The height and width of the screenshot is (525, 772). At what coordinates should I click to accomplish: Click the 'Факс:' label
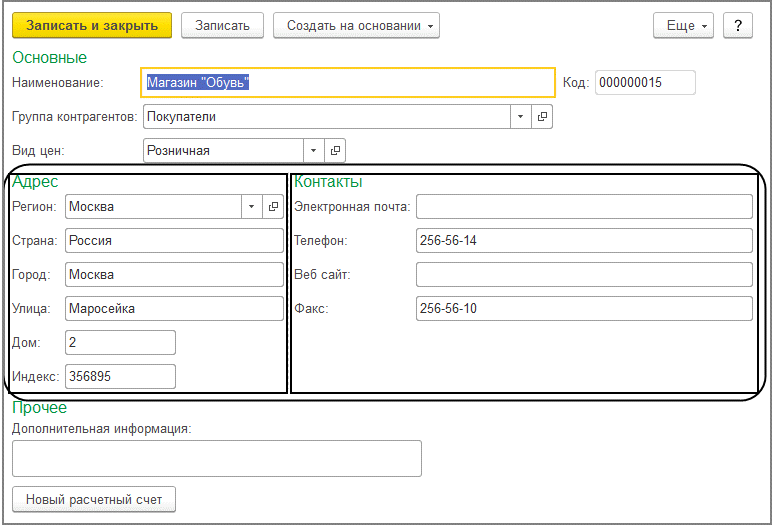(311, 309)
